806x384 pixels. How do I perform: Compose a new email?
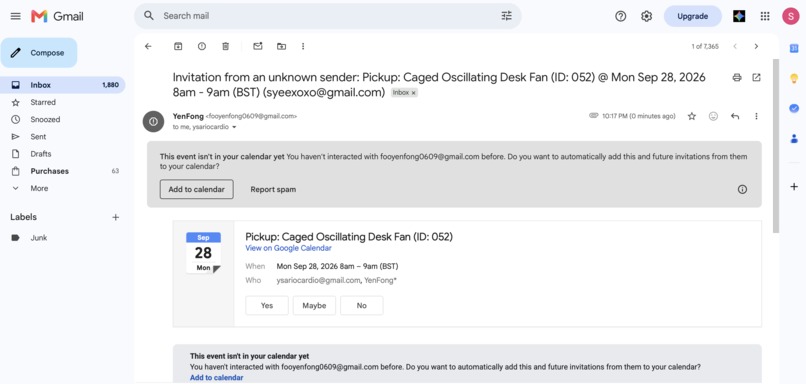(x=39, y=52)
